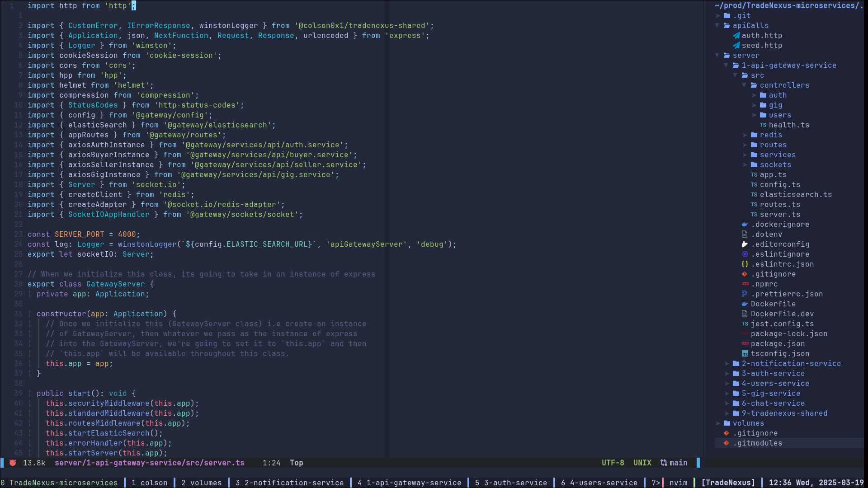Click the TypeScript icon next to health.ts
The image size is (868, 488).
click(x=763, y=125)
